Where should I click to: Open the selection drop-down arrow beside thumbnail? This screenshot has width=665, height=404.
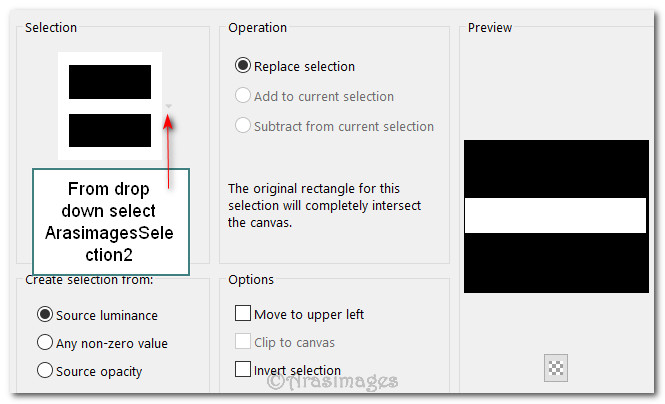point(169,106)
